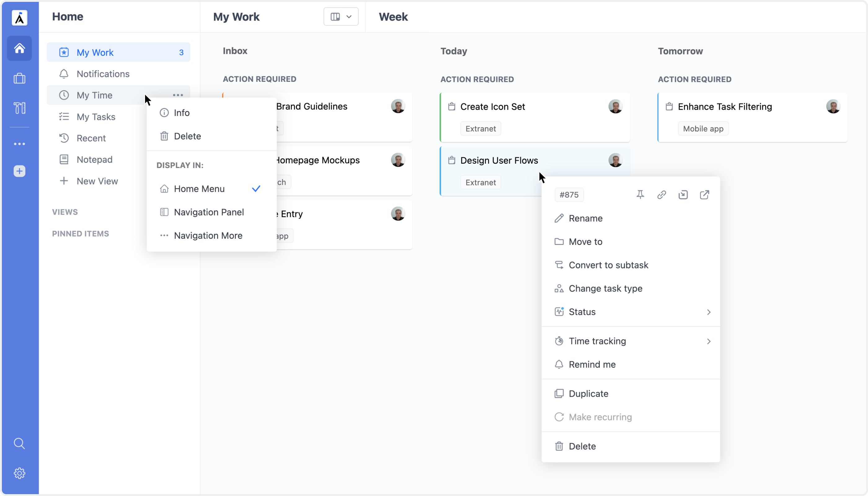Click the Recent history icon in sidebar

[x=64, y=138]
